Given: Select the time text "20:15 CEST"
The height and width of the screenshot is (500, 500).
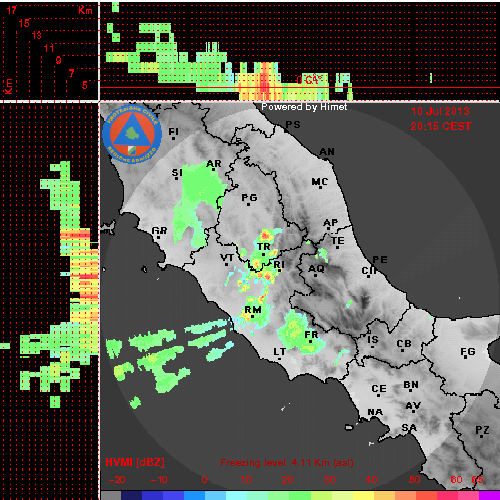Looking at the screenshot, I should 441,126.
